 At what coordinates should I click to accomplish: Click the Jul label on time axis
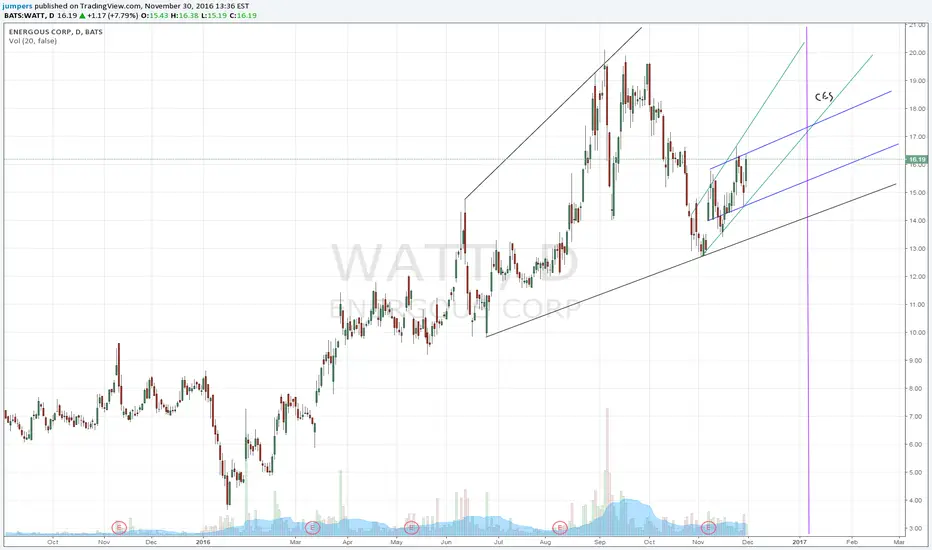498,542
